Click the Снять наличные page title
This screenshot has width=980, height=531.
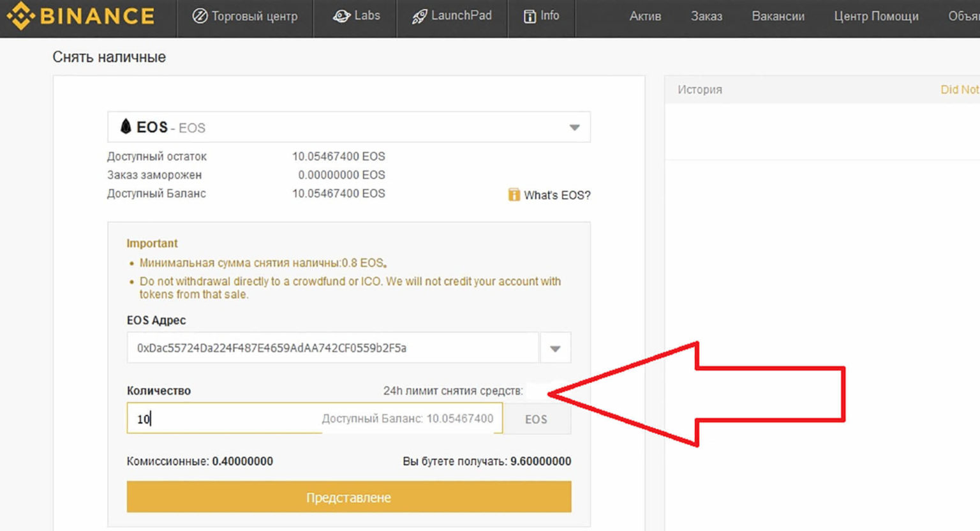[109, 57]
